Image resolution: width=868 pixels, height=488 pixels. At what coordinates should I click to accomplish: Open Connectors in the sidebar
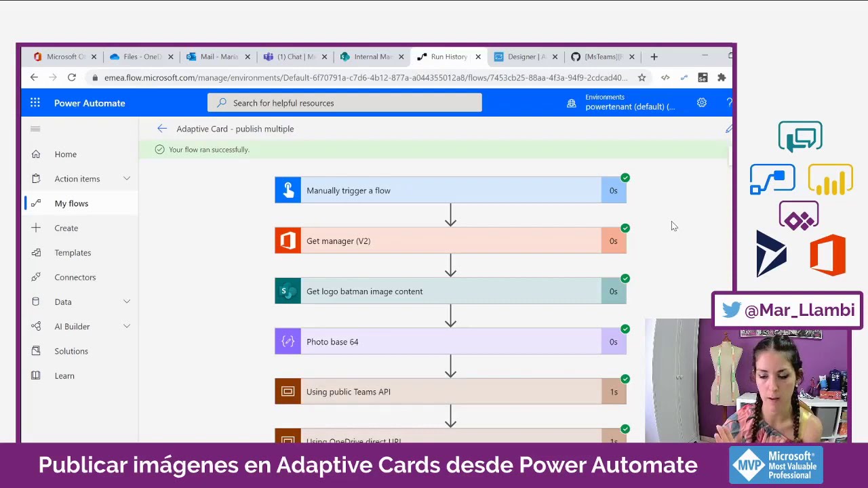tap(75, 277)
